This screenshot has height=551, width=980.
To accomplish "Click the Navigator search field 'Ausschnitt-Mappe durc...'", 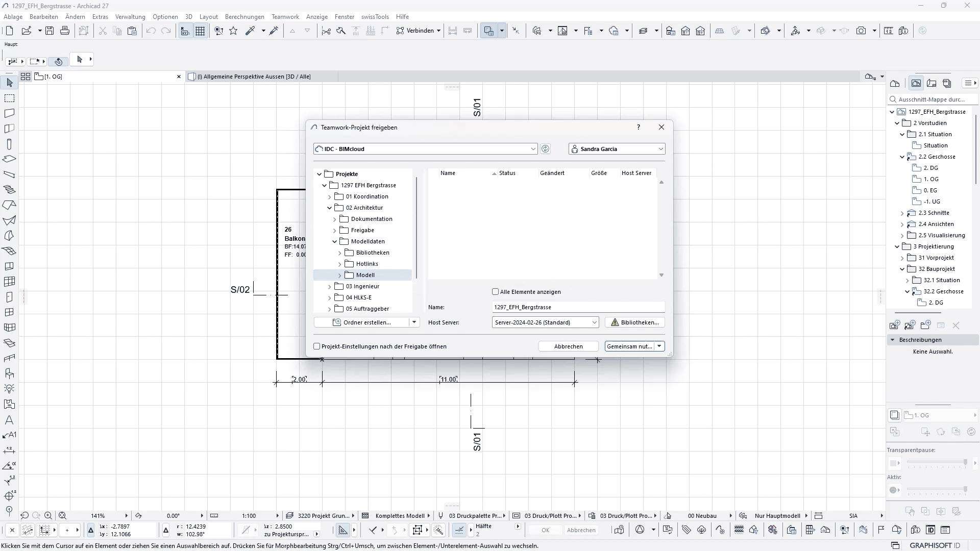I will point(933,99).
